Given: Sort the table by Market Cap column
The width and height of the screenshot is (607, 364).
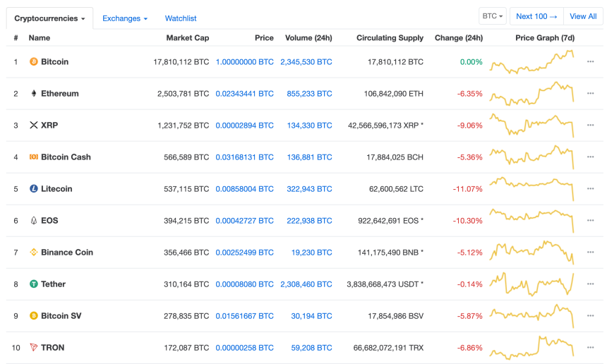Looking at the screenshot, I should [187, 38].
